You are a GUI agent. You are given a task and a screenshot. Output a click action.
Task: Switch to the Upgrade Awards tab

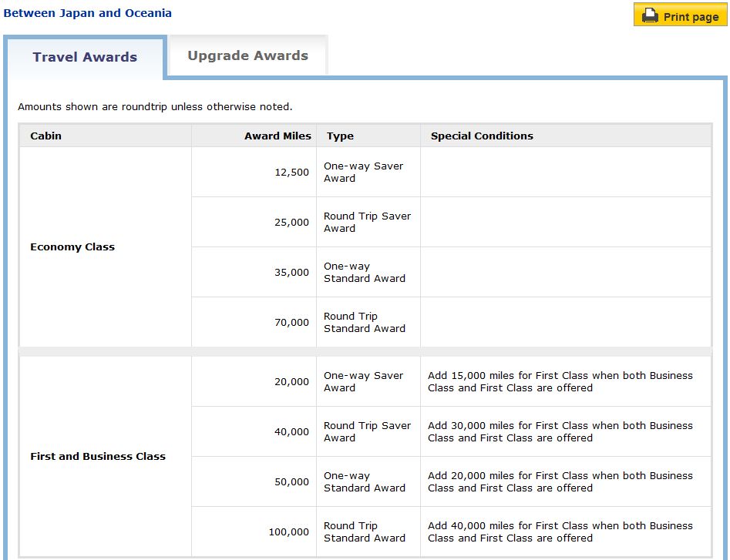247,55
